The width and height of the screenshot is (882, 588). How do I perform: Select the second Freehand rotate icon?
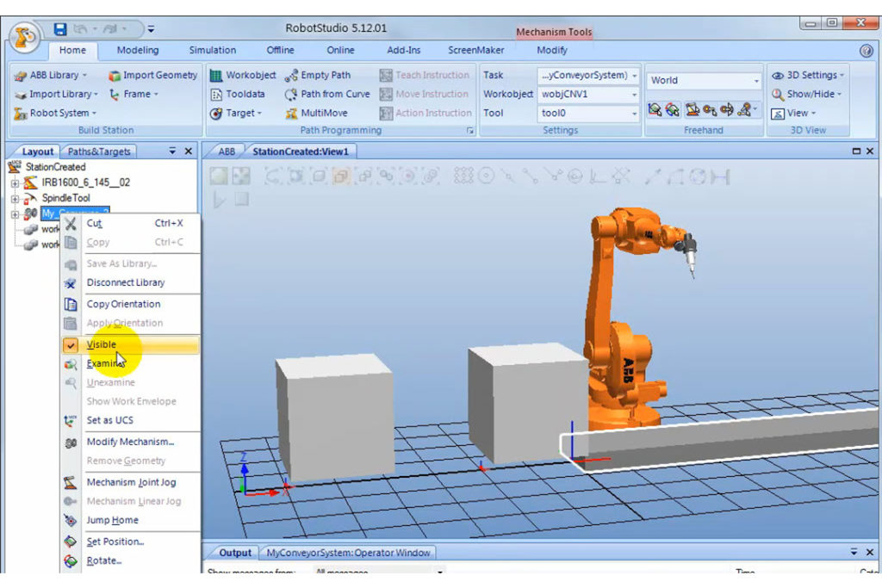[x=672, y=109]
